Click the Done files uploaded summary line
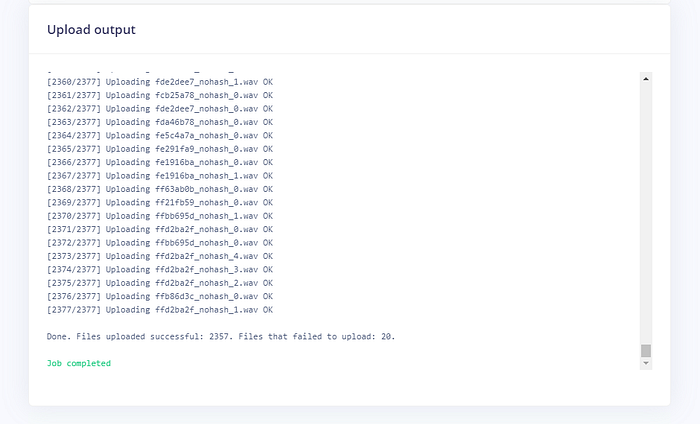The image size is (700, 424). [221, 337]
